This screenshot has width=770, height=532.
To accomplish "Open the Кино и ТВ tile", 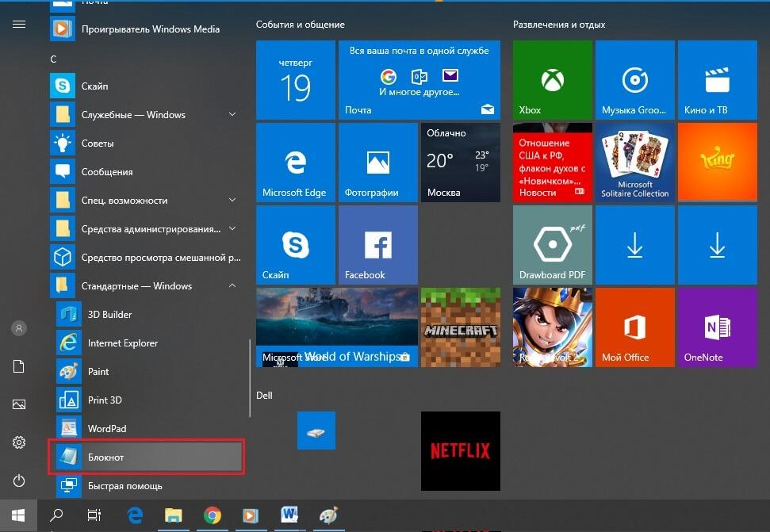I will [x=718, y=80].
